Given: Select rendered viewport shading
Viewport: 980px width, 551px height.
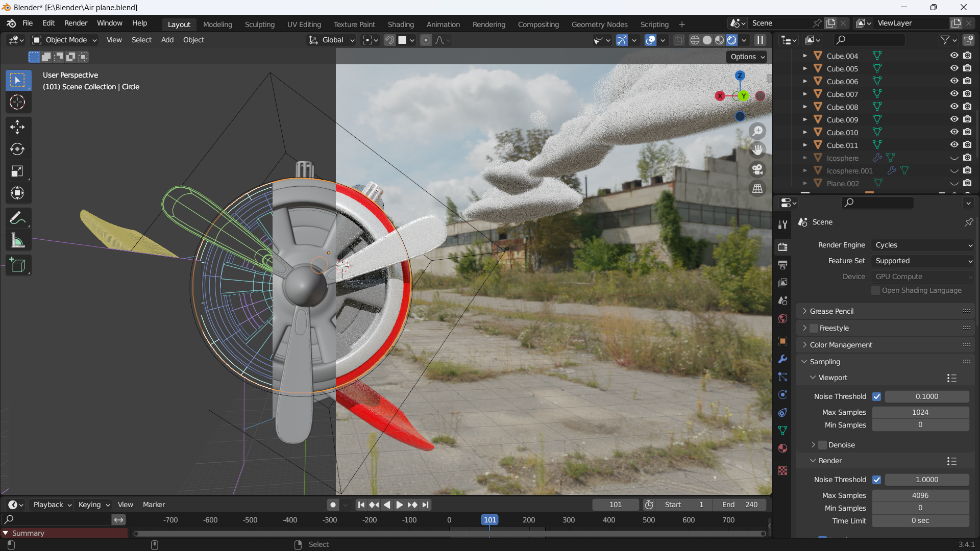Looking at the screenshot, I should (731, 40).
